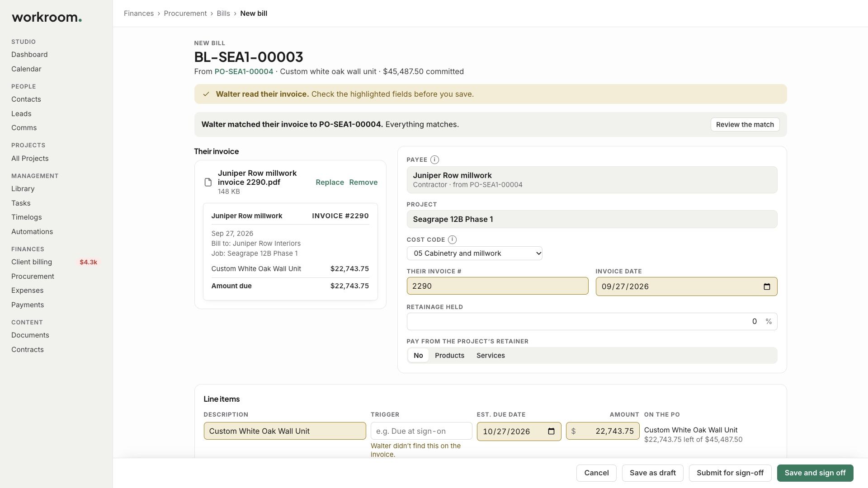
Task: Open the PO-SEA1-00004 link
Action: [244, 71]
